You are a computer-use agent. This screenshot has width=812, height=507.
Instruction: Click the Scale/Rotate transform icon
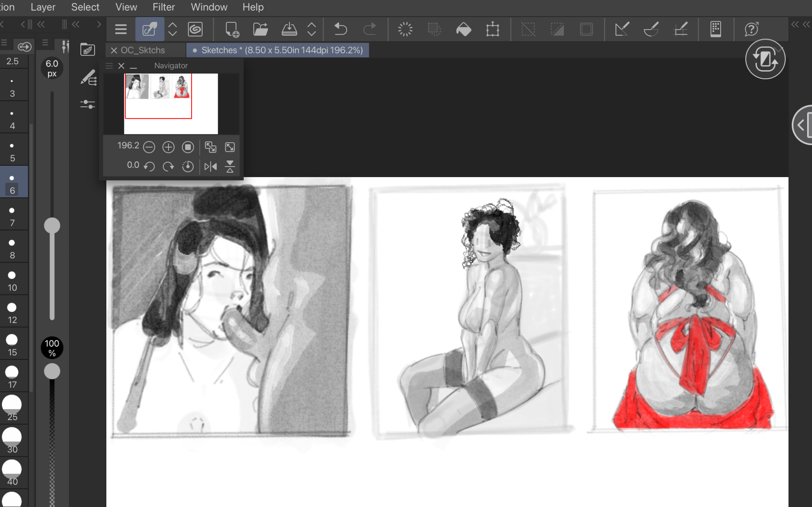tap(492, 29)
